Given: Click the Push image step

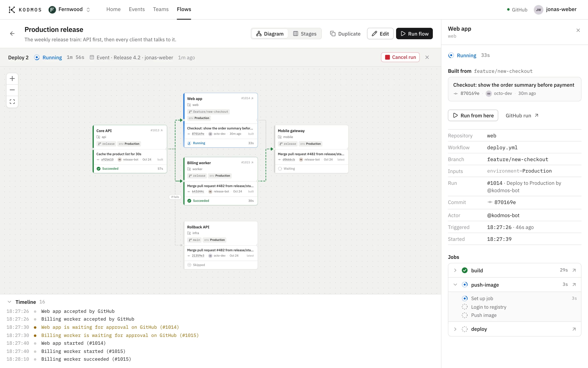Looking at the screenshot, I should 519,315.
